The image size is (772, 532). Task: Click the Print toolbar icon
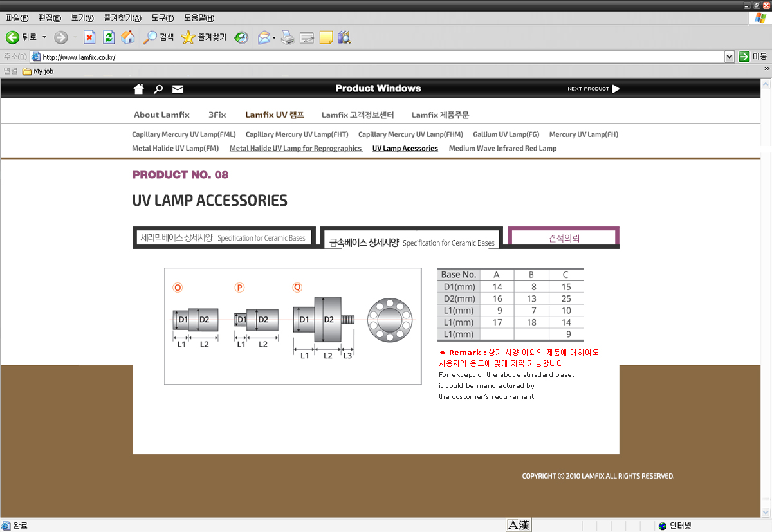(x=288, y=37)
